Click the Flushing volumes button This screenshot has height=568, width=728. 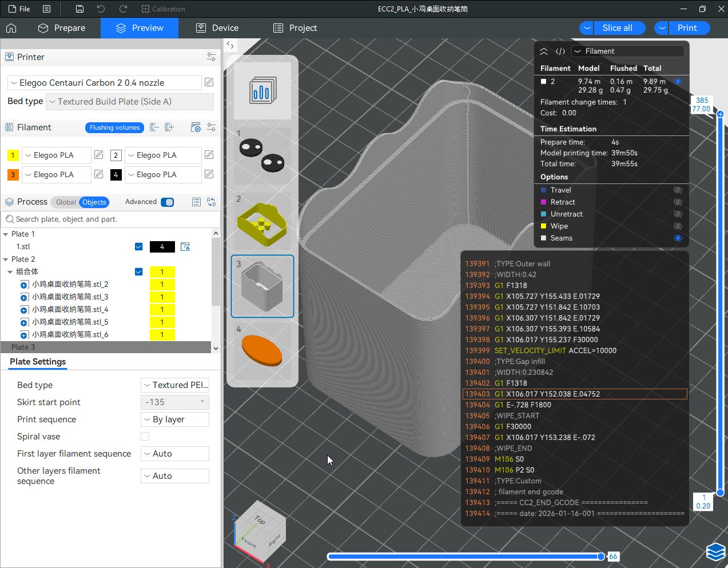(114, 127)
